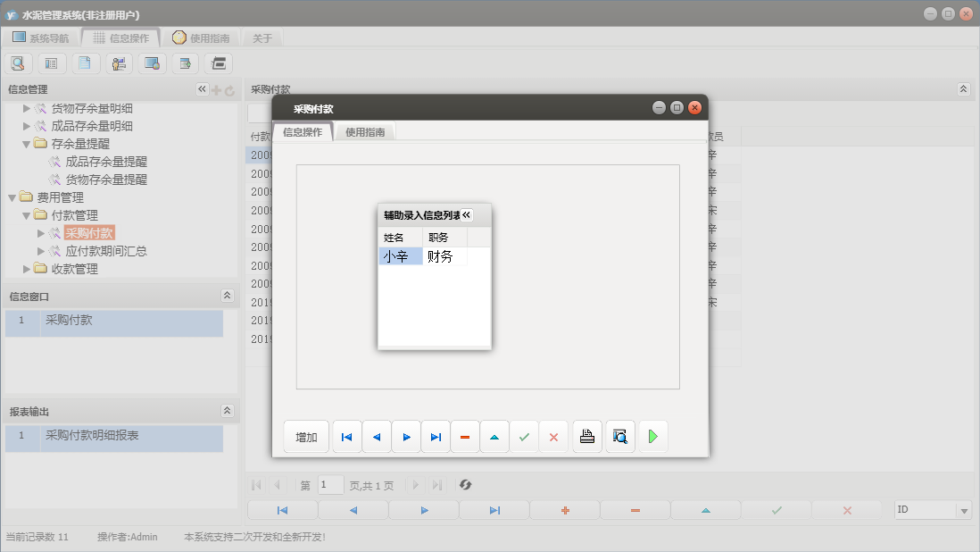980x552 pixels.
Task: Click the magnifier search icon in main toolbar
Action: coord(18,63)
